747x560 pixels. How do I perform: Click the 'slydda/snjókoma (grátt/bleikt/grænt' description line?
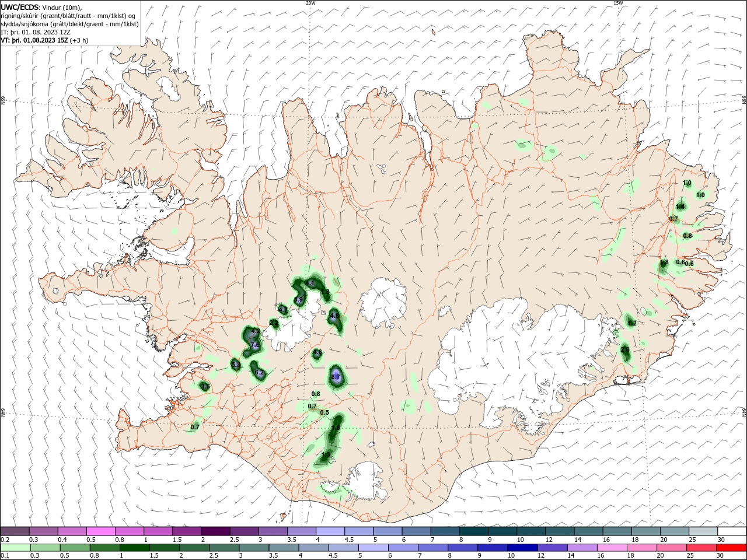click(x=70, y=24)
